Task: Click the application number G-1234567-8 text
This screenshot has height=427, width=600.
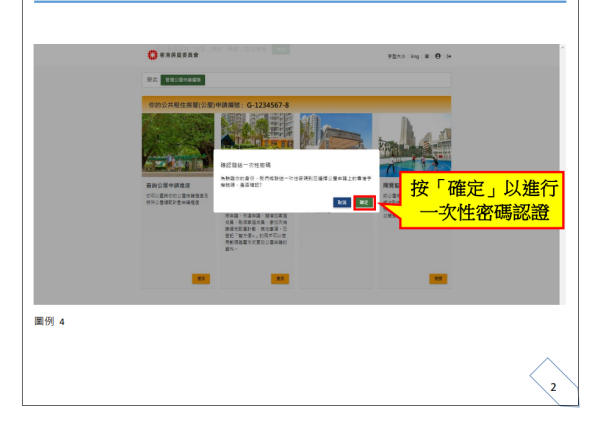Action: point(268,105)
